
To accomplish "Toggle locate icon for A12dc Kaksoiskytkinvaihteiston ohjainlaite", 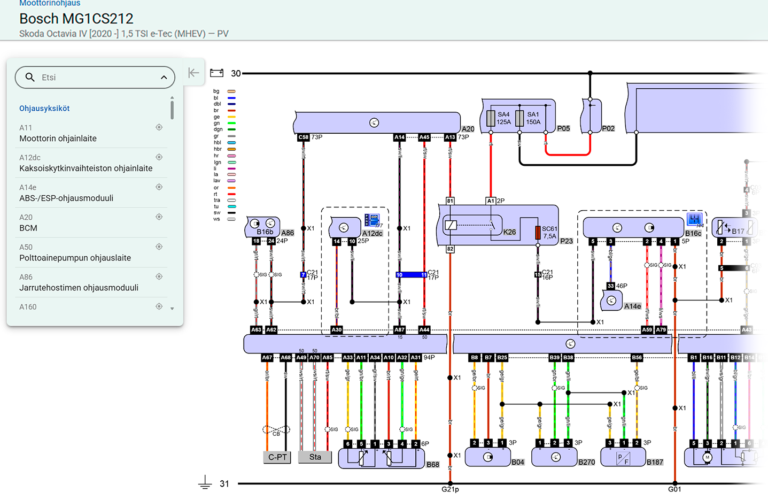I will pos(159,158).
